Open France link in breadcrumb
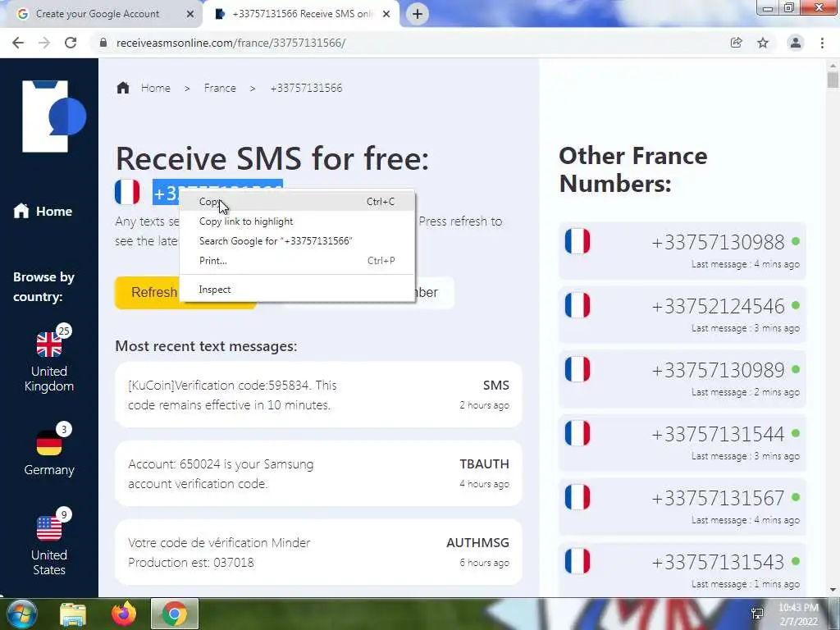840x630 pixels. (x=220, y=88)
